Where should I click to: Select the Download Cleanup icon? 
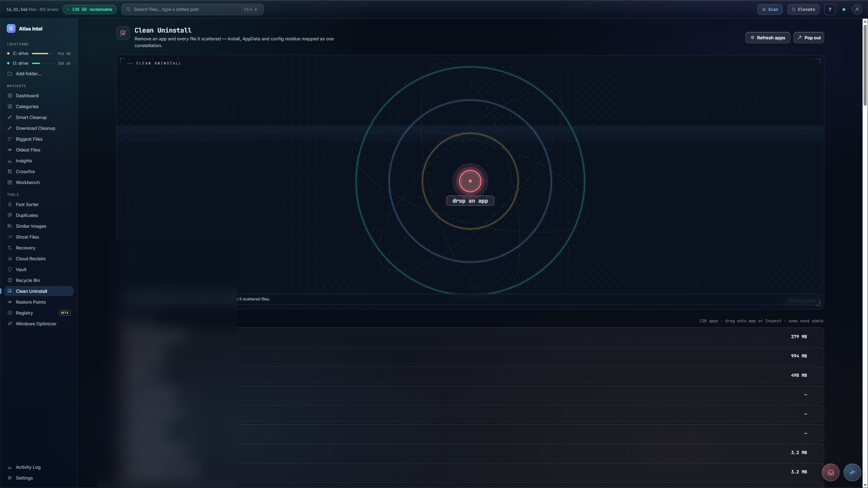click(x=10, y=128)
